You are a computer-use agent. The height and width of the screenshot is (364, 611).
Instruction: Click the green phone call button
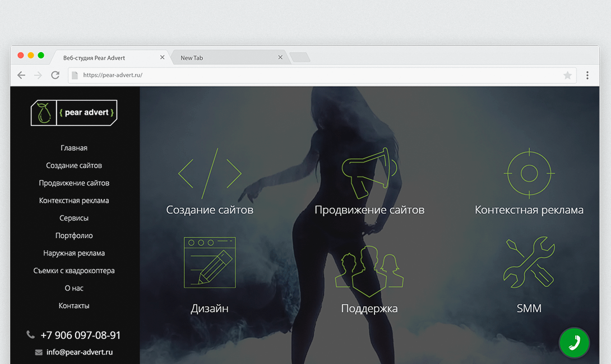574,343
